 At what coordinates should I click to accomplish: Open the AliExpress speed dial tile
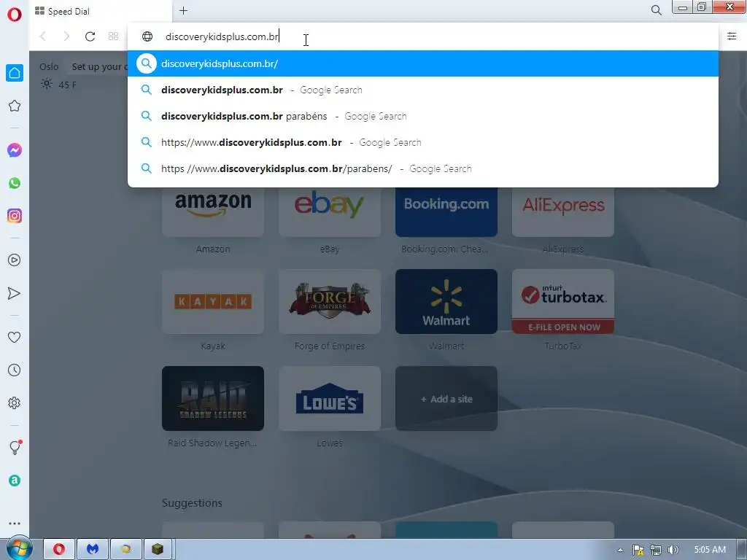pos(563,212)
